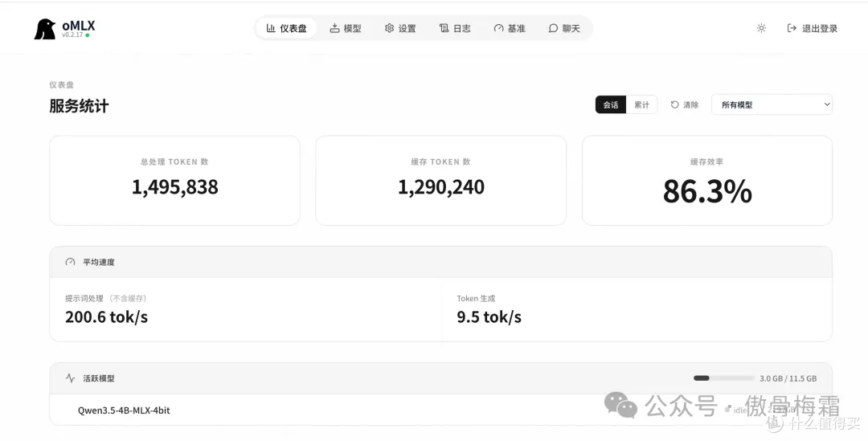Select the 会话 session stats toggle
Image resolution: width=868 pixels, height=441 pixels.
pyautogui.click(x=611, y=104)
